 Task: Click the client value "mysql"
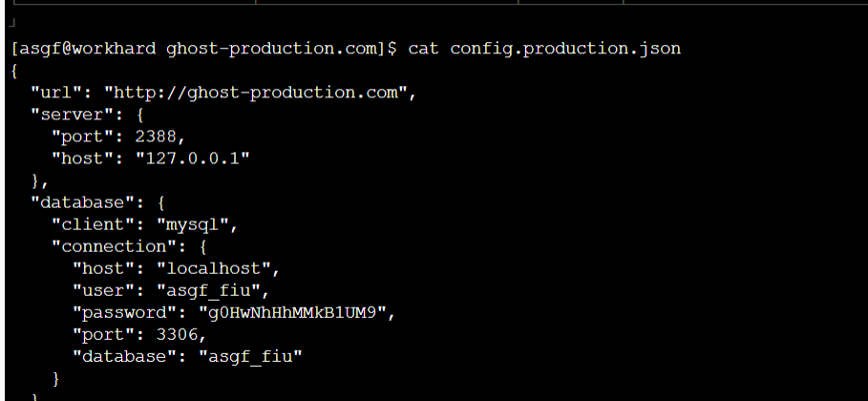pos(193,225)
